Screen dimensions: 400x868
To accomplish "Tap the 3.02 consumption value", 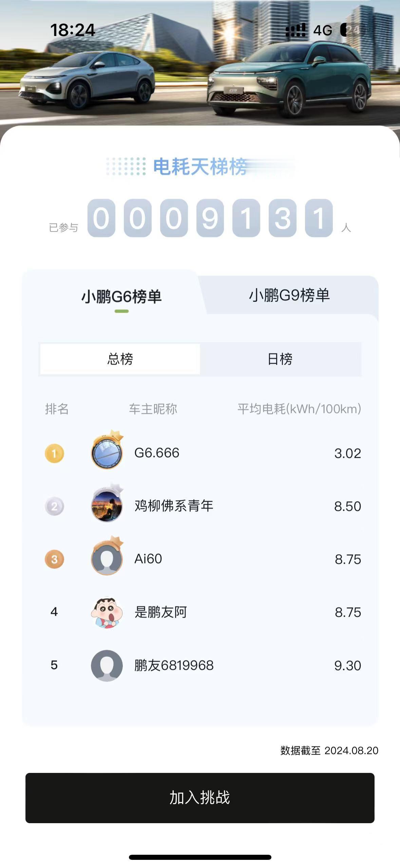I will tap(347, 453).
